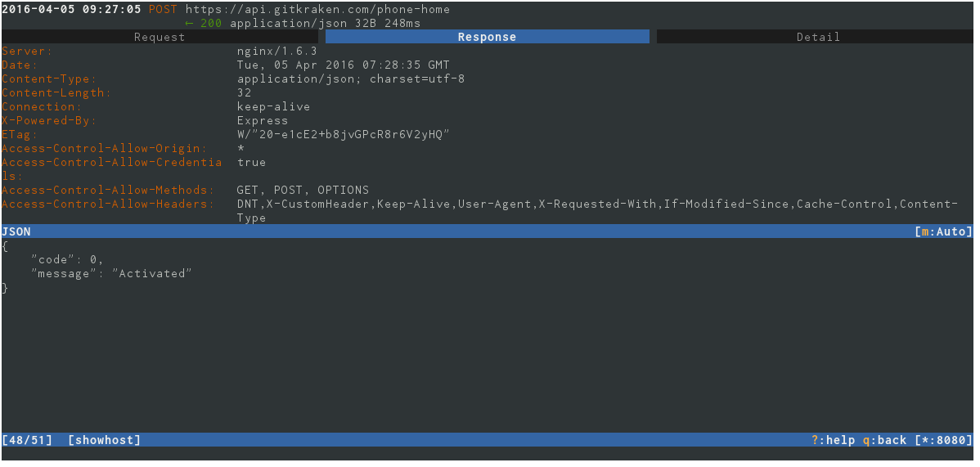Click the api.gitkraken.com phone-home URL
The width and height of the screenshot is (980, 467).
tap(317, 9)
